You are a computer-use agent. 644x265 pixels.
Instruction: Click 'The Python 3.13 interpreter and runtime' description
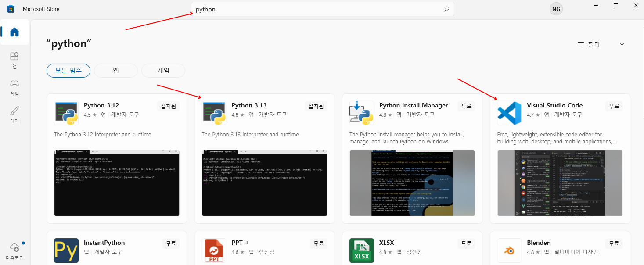coord(250,135)
